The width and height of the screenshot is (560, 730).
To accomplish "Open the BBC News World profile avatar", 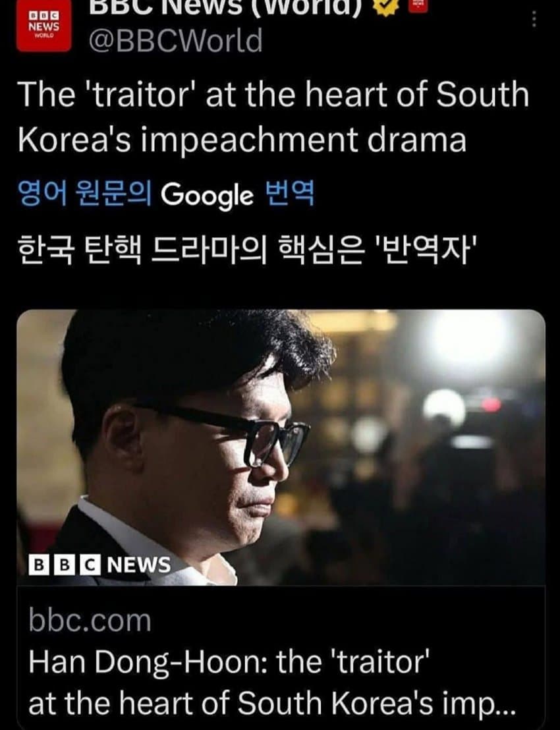I will (43, 26).
